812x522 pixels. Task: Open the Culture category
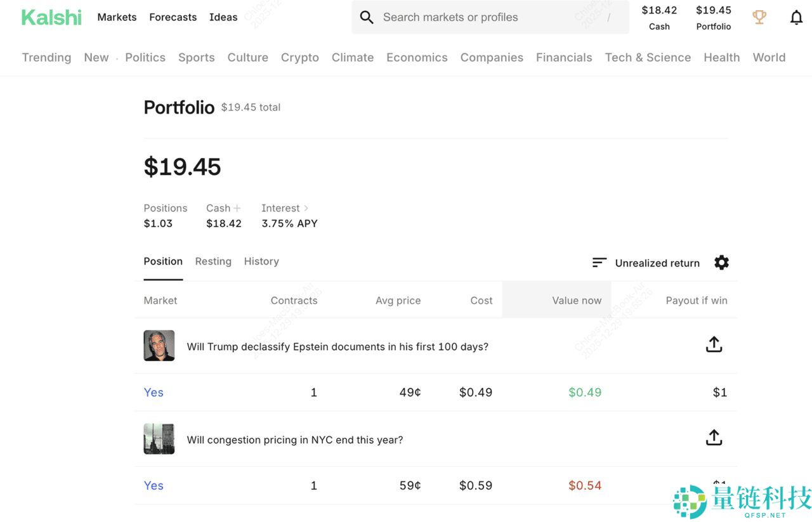pos(248,57)
